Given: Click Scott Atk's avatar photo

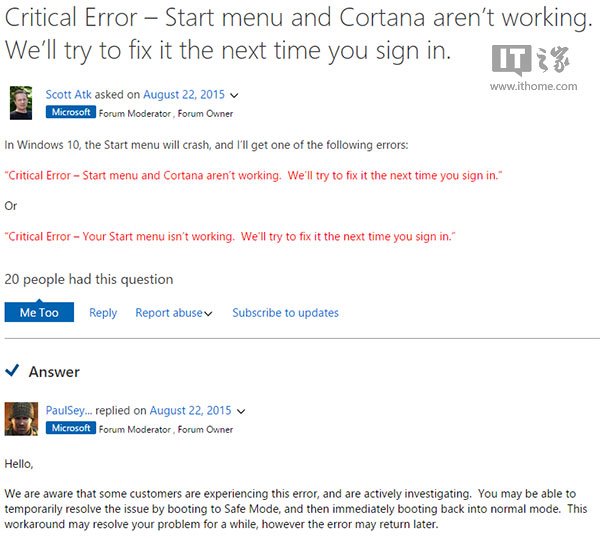Looking at the screenshot, I should coord(21,103).
